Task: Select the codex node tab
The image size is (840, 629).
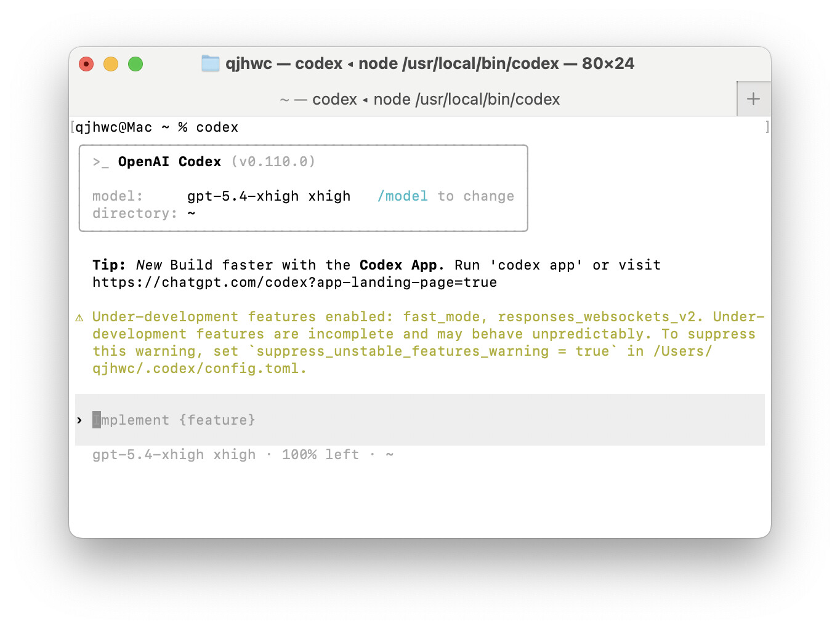Action: click(420, 99)
